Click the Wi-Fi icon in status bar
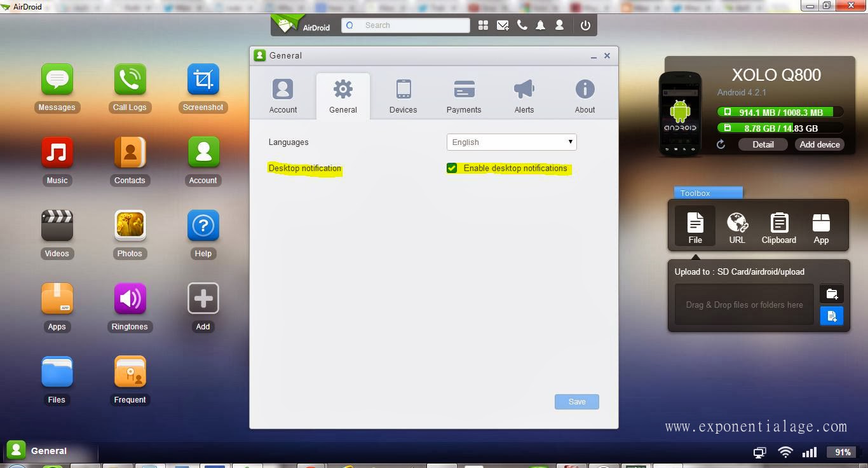Viewport: 868px width, 468px height. coord(785,452)
